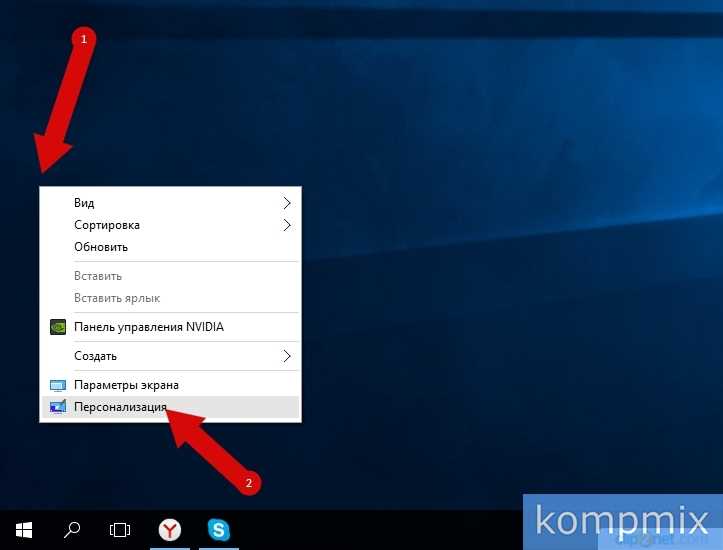Click the display settings monitor icon
This screenshot has width=723, height=550.
58,385
